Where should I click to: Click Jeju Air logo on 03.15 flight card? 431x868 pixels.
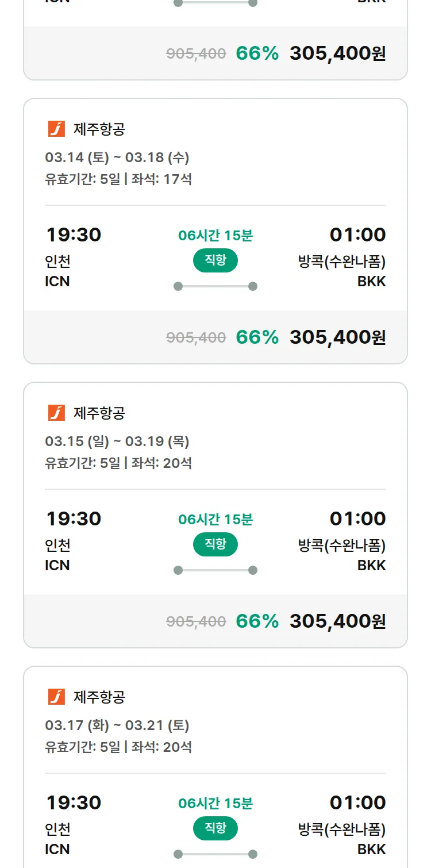coord(56,413)
